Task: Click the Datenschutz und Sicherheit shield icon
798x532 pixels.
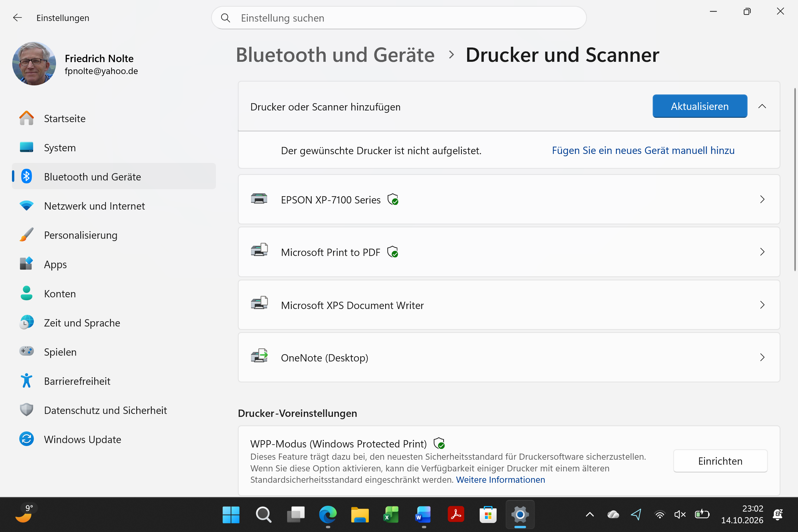Action: pos(27,410)
